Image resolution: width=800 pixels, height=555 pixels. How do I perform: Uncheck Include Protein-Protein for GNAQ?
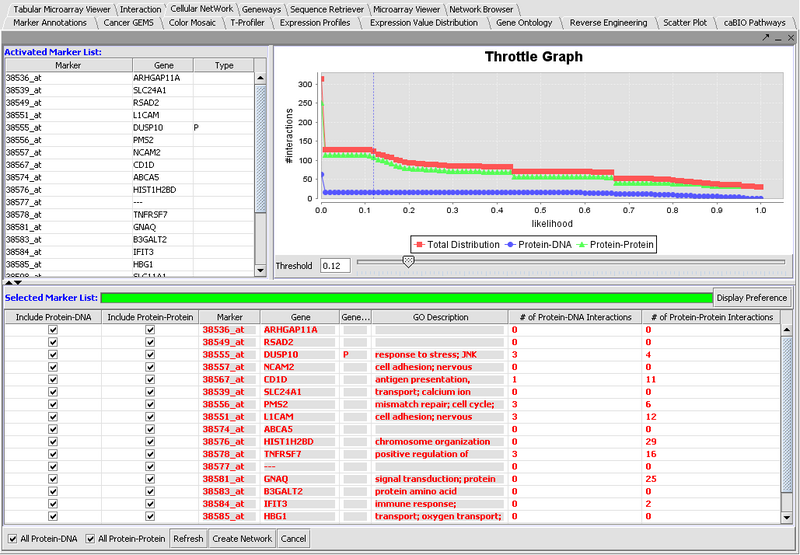(149, 479)
